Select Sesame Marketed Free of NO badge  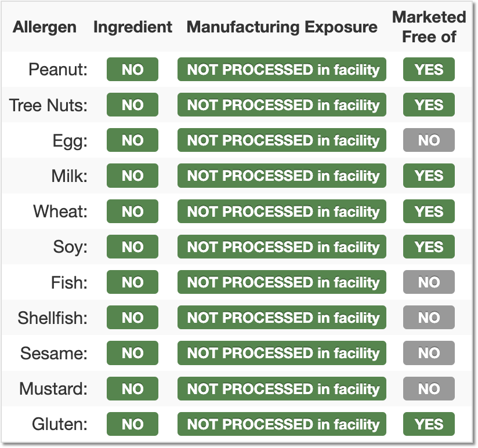tap(429, 353)
